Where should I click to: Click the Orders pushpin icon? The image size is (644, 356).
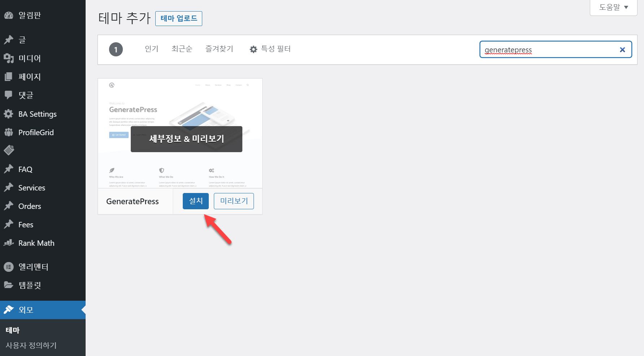[9, 206]
